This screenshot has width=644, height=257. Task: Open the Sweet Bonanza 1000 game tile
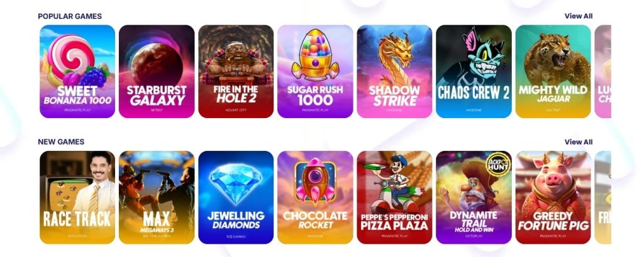(77, 72)
